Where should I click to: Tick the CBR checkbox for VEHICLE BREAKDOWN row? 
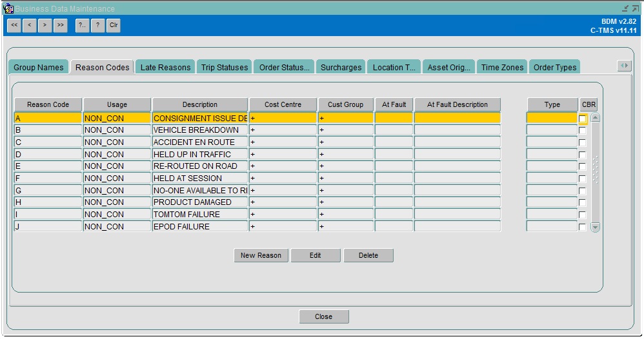point(583,131)
